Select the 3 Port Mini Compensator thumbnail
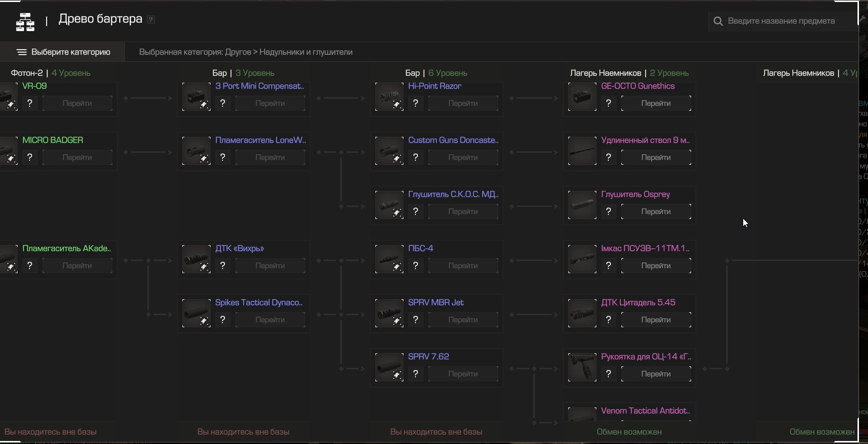 196,97
